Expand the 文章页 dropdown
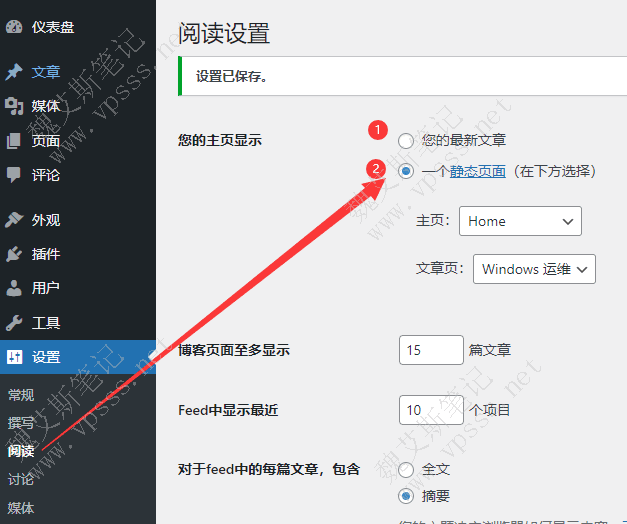 (535, 269)
